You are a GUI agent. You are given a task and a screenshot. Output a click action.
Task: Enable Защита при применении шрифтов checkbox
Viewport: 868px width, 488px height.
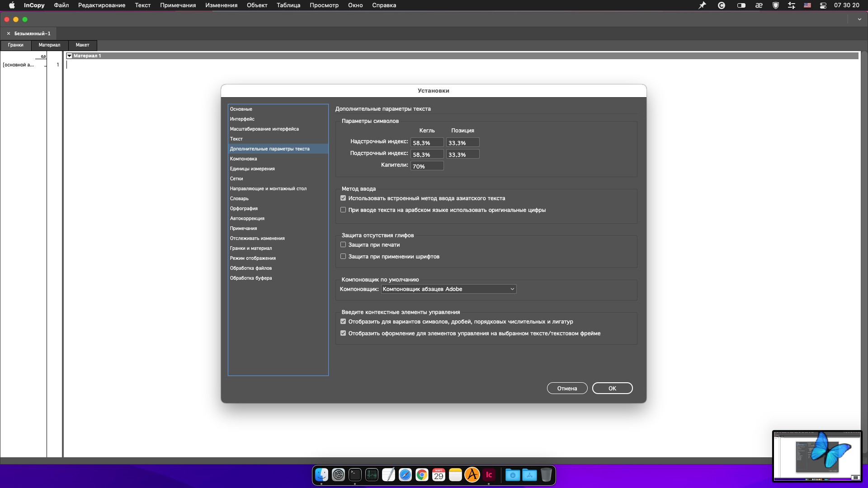[x=343, y=257]
